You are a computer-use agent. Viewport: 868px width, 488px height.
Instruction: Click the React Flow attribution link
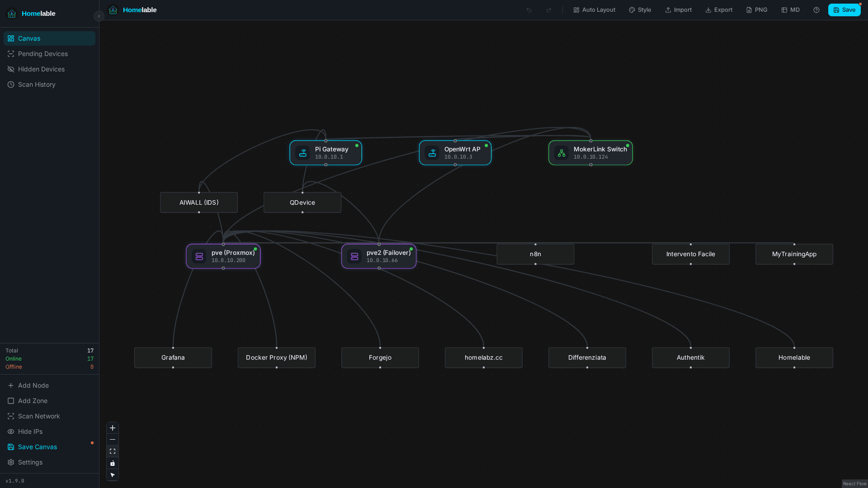(854, 483)
